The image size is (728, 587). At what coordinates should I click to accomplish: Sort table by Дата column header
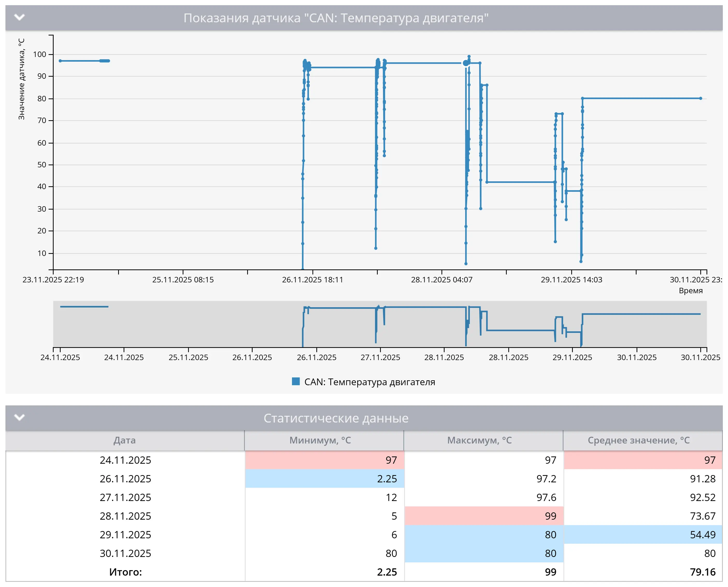tap(124, 440)
